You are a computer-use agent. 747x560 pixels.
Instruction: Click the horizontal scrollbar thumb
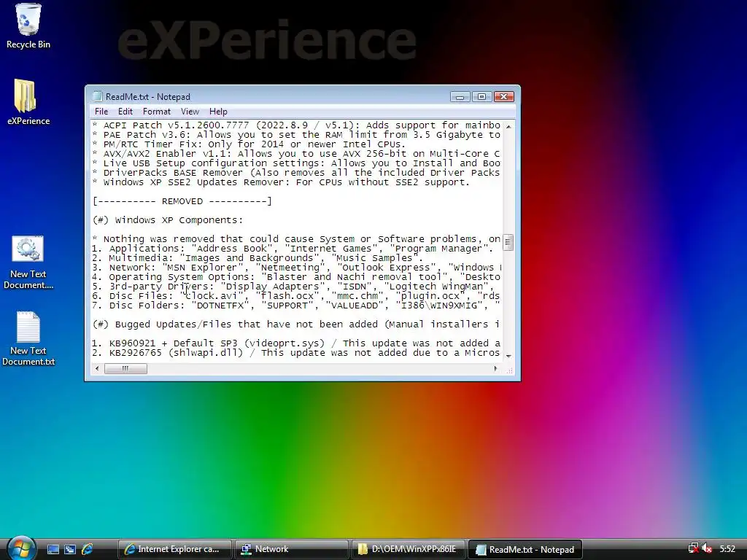click(125, 368)
